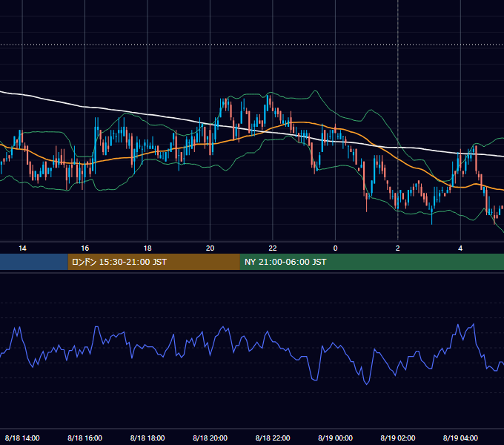Screen dimensions: 504x445
Task: Click the hour label 18 on time axis
Action: point(147,248)
